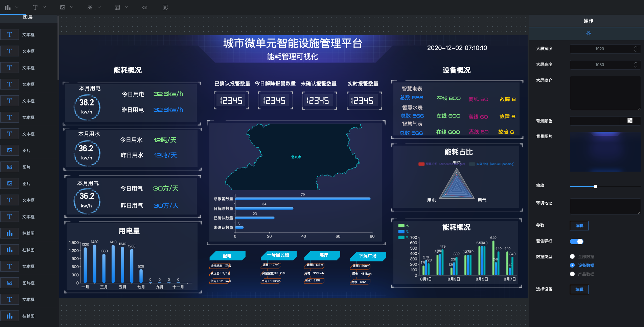Select the 全部数据 radio option
The height and width of the screenshot is (327, 644).
[x=572, y=256]
